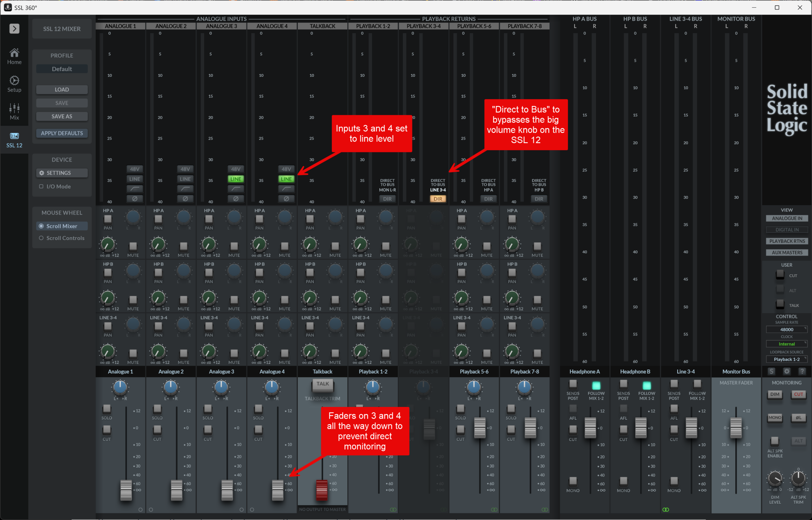Click the Monitor Bus master fader handle
Screen dimensions: 812x520
click(x=736, y=428)
